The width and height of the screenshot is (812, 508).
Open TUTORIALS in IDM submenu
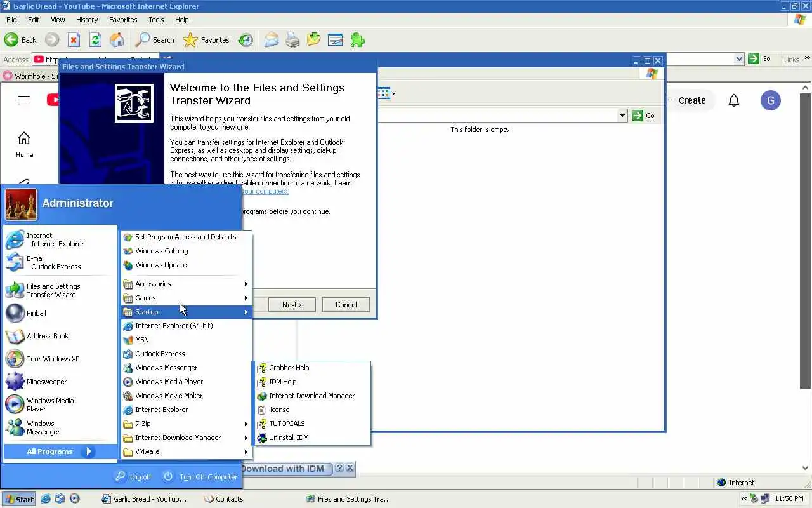coord(312,424)
